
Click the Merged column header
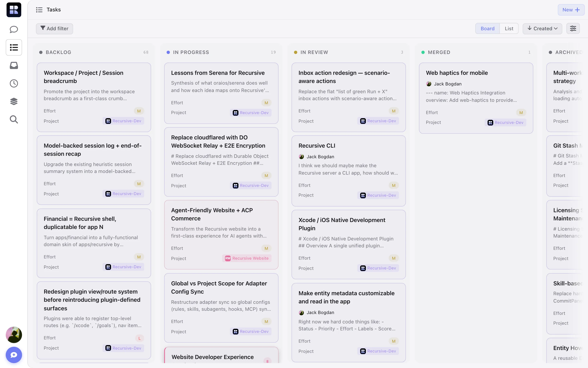pos(439,52)
